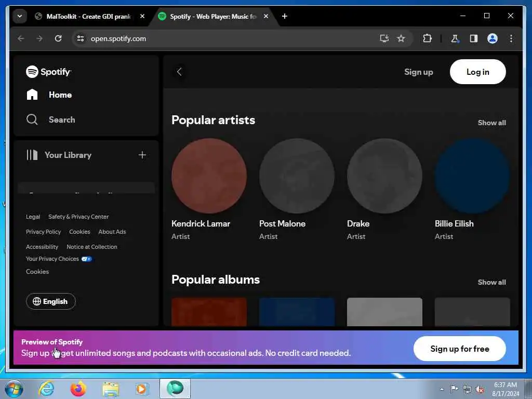Viewport: 532px width, 399px height.
Task: Click the browser back arrow
Action: 21,38
